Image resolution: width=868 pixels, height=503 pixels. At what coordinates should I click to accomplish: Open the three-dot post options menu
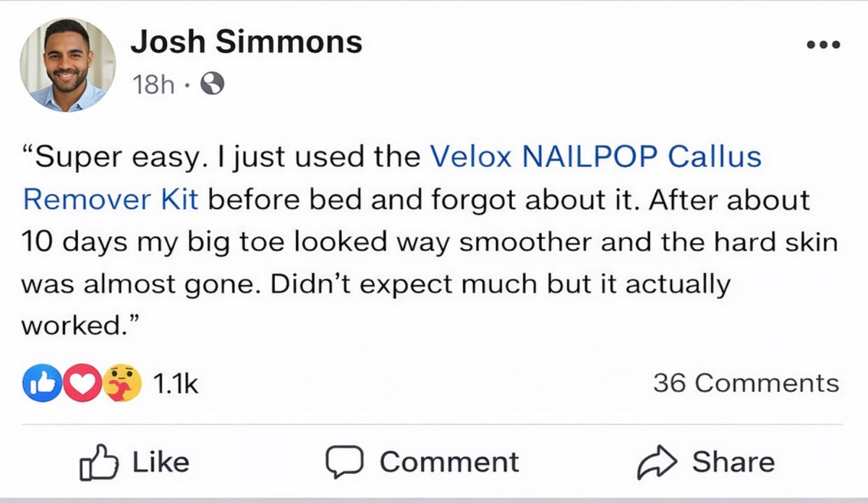point(823,44)
